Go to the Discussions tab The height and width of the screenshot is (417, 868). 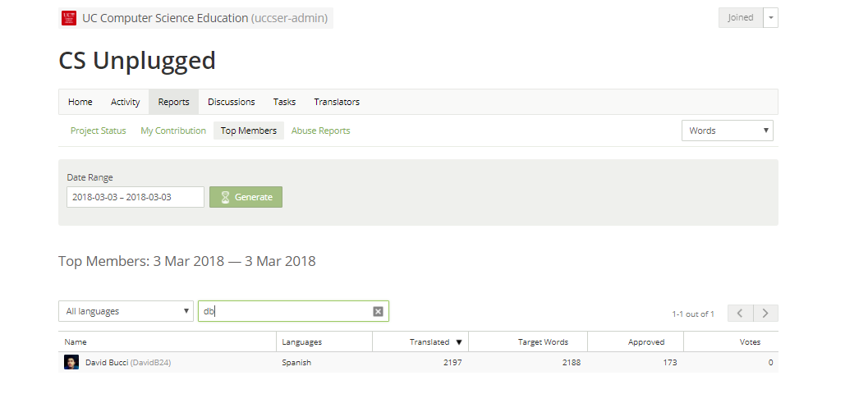pos(232,102)
